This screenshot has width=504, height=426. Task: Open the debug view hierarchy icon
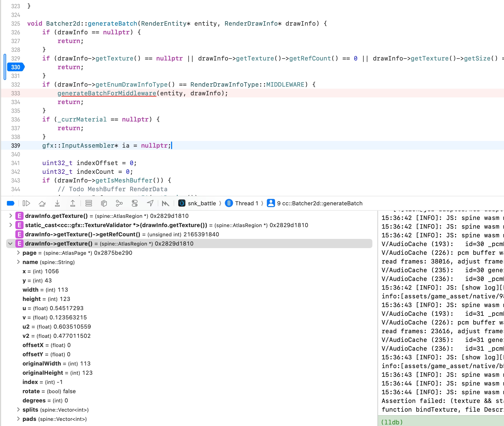click(x=104, y=203)
